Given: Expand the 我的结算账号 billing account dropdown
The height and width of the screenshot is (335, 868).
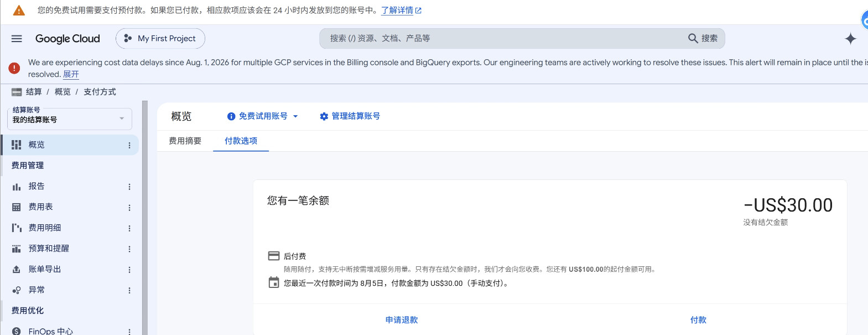Looking at the screenshot, I should [x=70, y=118].
